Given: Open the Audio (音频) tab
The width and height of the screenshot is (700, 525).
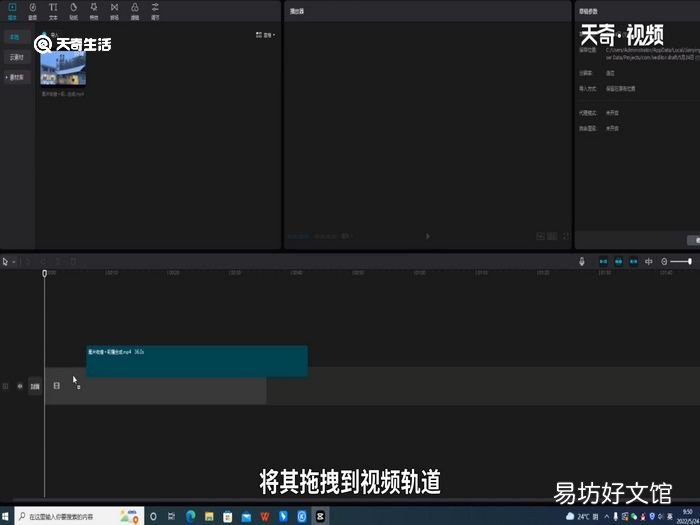Looking at the screenshot, I should pyautogui.click(x=33, y=11).
